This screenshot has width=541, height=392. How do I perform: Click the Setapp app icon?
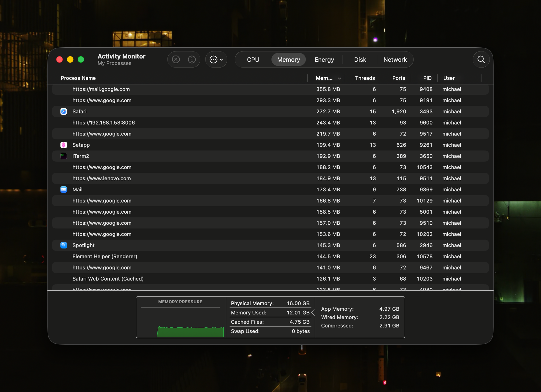click(x=64, y=145)
